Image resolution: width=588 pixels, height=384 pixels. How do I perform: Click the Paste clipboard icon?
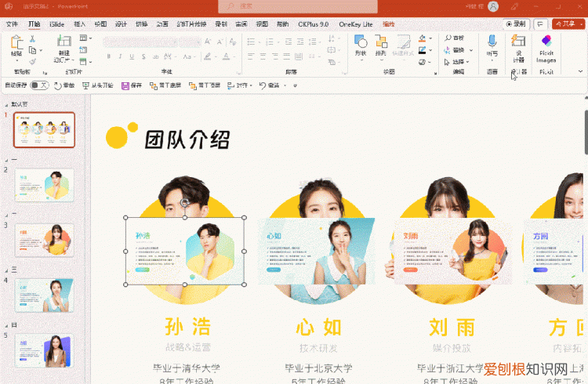[16, 42]
